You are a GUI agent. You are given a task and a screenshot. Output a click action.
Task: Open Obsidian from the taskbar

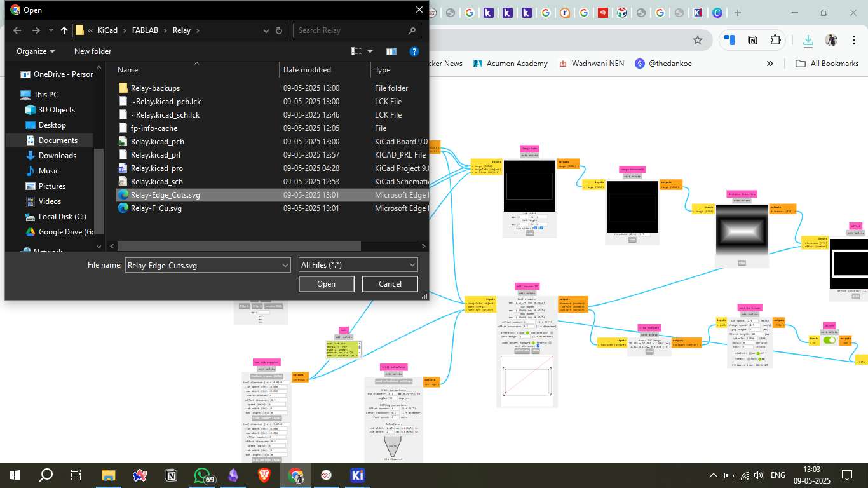coord(233,475)
